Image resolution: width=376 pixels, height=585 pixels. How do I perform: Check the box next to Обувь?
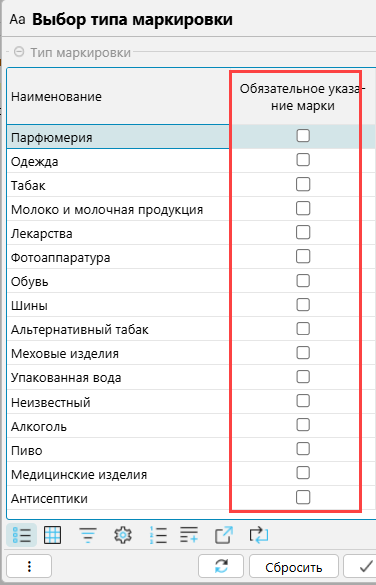[303, 281]
